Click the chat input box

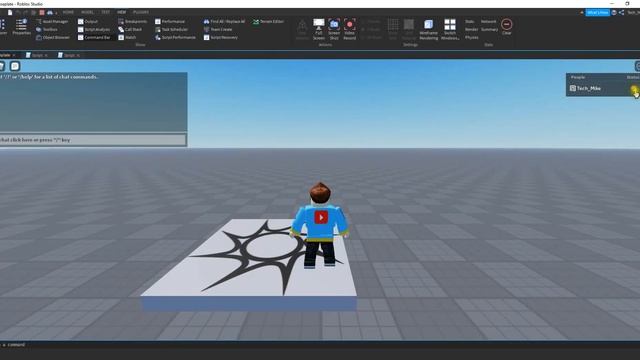(93, 140)
